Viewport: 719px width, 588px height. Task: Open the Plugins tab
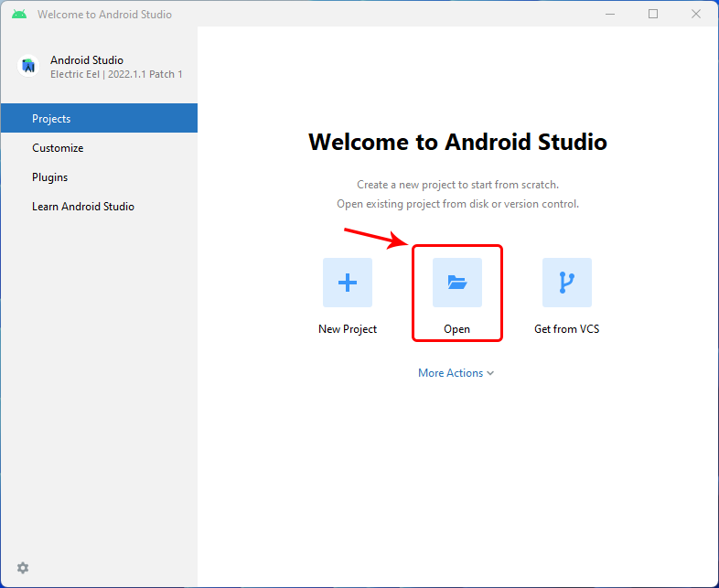click(99, 176)
